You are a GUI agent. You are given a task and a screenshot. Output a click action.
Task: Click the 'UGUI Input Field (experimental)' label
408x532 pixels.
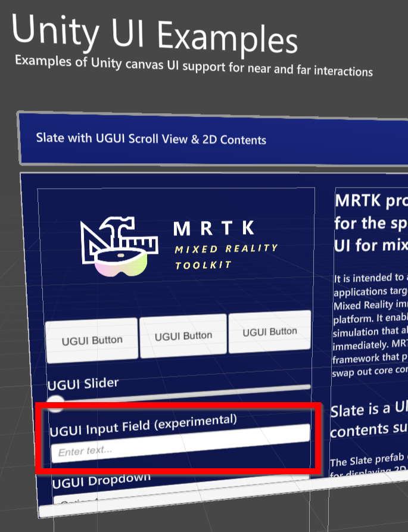coord(143,425)
